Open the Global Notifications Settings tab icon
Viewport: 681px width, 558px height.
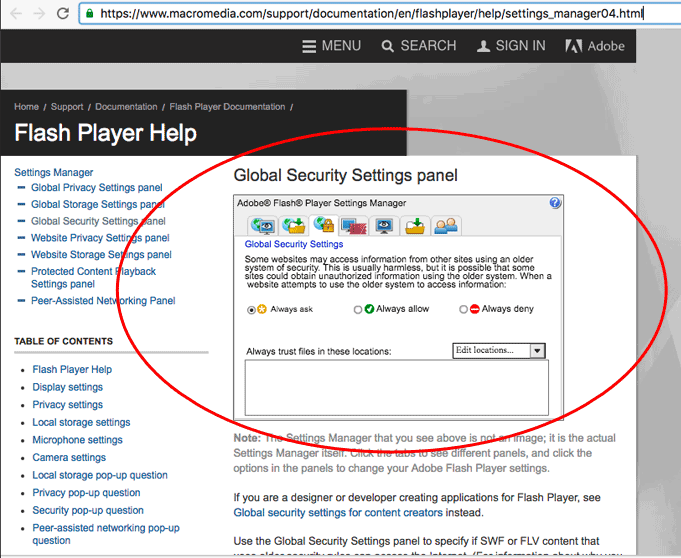(354, 225)
